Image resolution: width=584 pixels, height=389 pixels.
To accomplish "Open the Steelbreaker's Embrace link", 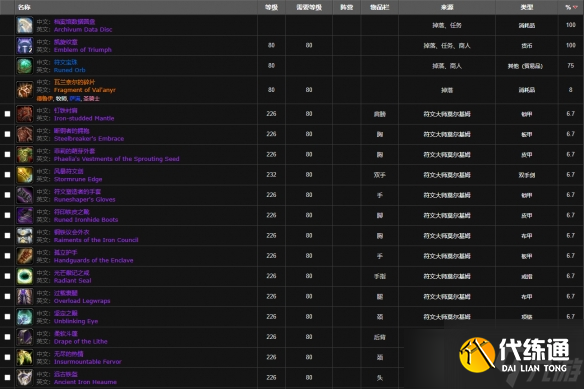I will pos(89,139).
